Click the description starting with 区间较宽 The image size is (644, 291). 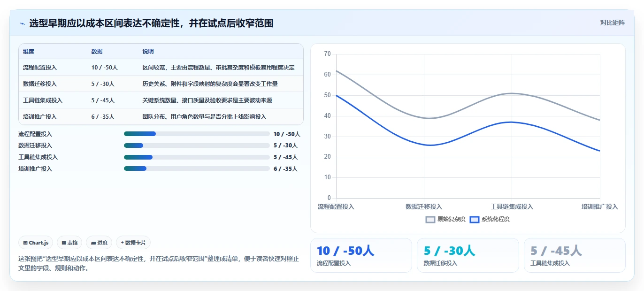(x=219, y=68)
